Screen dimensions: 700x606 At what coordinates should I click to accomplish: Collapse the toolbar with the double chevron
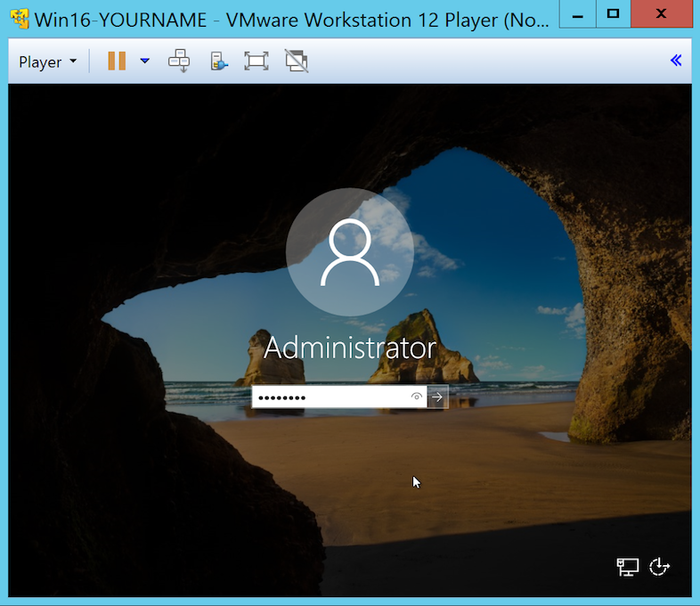(x=676, y=61)
